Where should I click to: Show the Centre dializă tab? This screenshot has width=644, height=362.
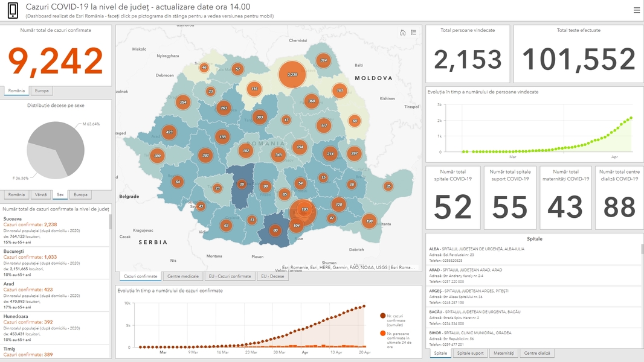point(536,354)
